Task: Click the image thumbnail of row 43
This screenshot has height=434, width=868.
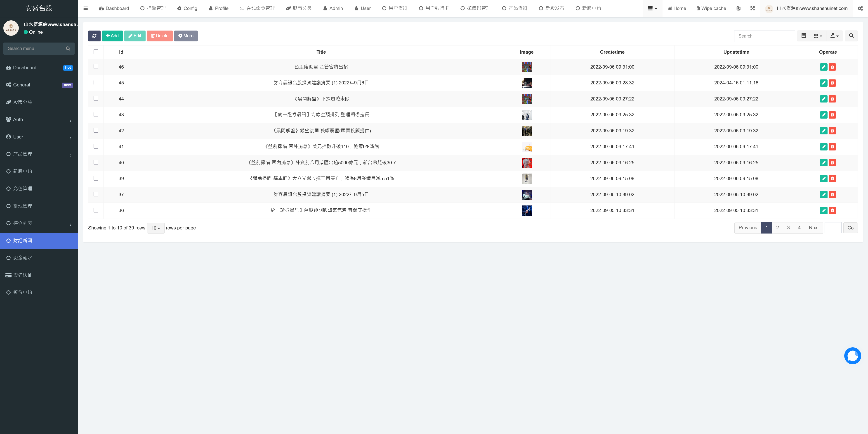Action: click(x=526, y=115)
